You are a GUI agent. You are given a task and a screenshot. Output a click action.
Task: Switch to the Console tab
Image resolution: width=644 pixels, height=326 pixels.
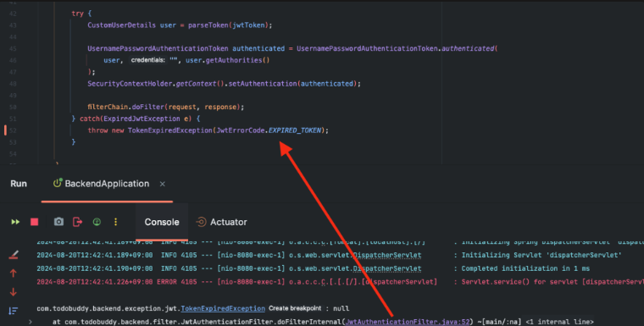[162, 222]
